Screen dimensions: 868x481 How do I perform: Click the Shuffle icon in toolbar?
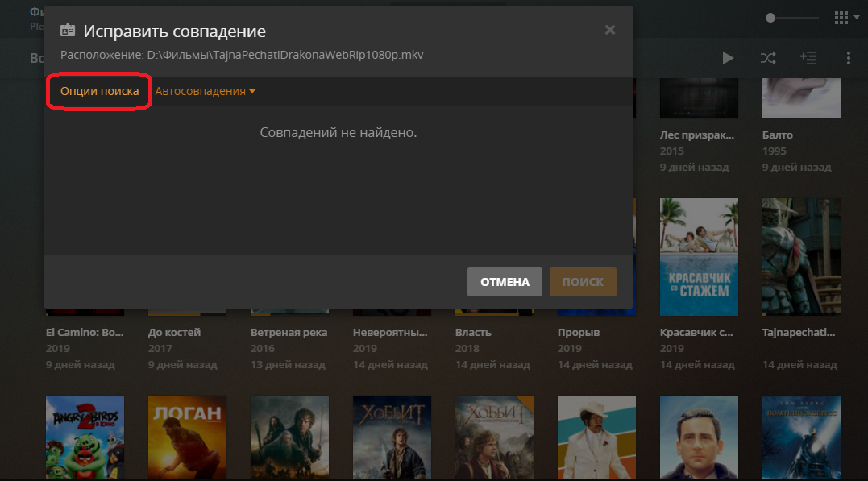tap(767, 58)
